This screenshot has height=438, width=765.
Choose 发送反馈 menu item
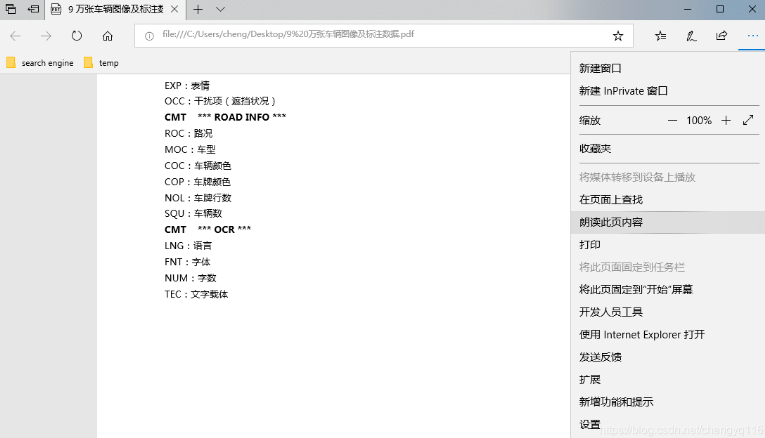667,357
